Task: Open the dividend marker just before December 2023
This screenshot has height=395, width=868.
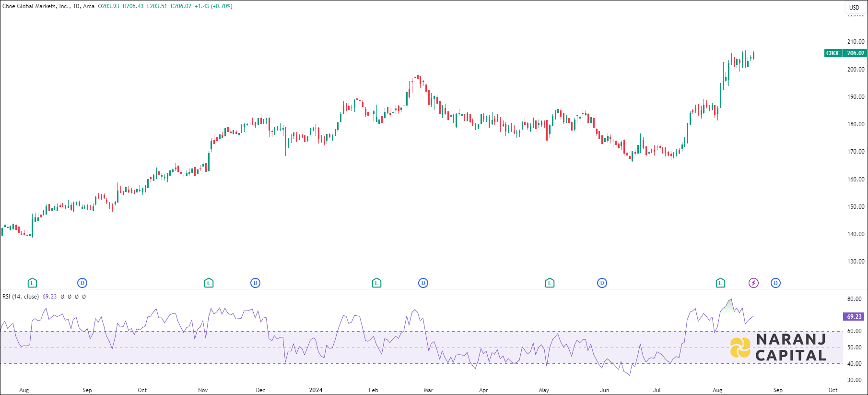Action: pos(256,283)
